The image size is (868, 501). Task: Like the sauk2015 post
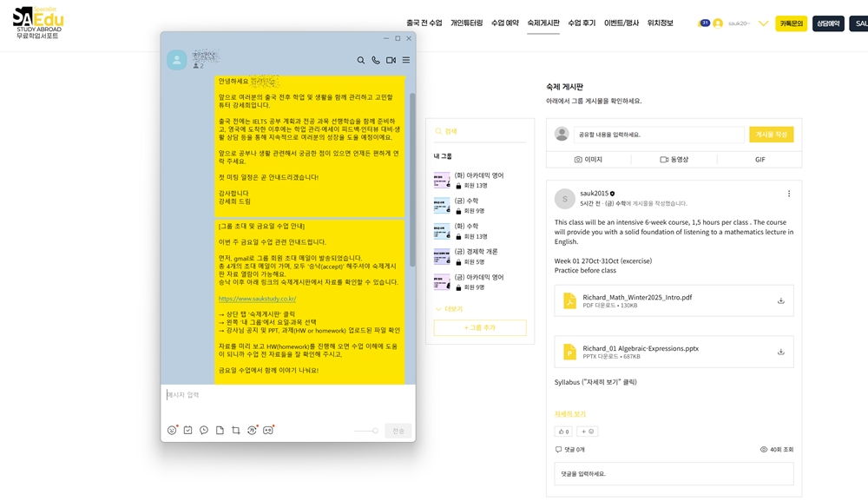(562, 432)
